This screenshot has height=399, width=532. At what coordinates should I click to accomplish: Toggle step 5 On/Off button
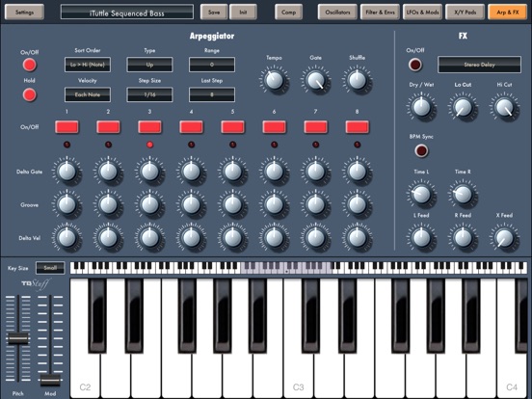233,127
